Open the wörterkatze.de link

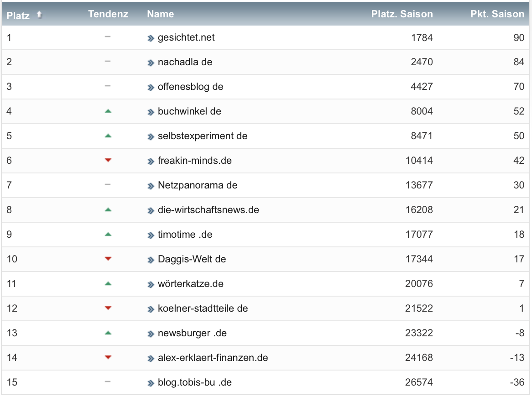click(x=191, y=284)
